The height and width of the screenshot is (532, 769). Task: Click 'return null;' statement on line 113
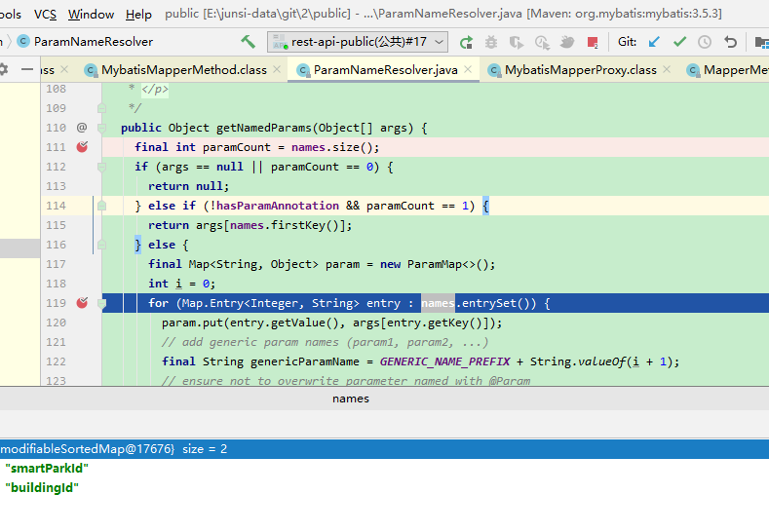point(188,186)
